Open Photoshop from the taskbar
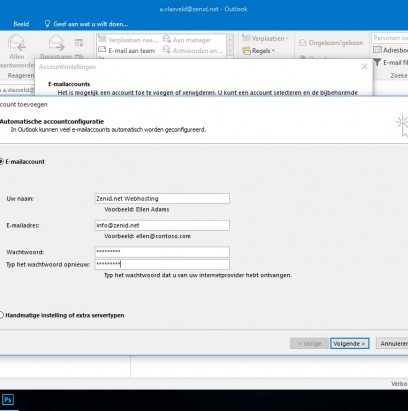 tap(8, 400)
